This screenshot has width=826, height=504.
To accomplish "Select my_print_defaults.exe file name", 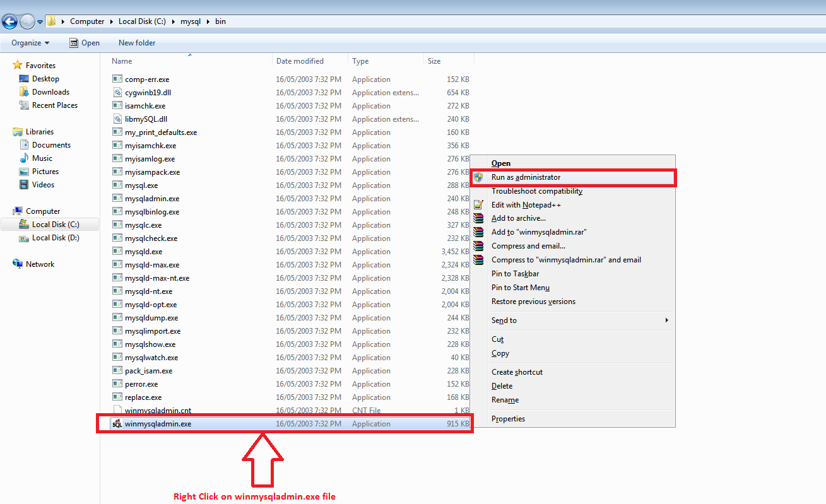I will coord(161,132).
